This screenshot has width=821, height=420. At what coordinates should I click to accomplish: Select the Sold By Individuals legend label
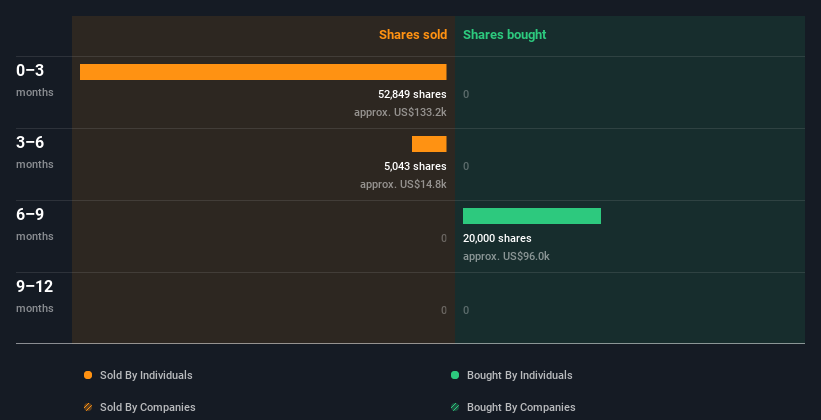tap(146, 375)
